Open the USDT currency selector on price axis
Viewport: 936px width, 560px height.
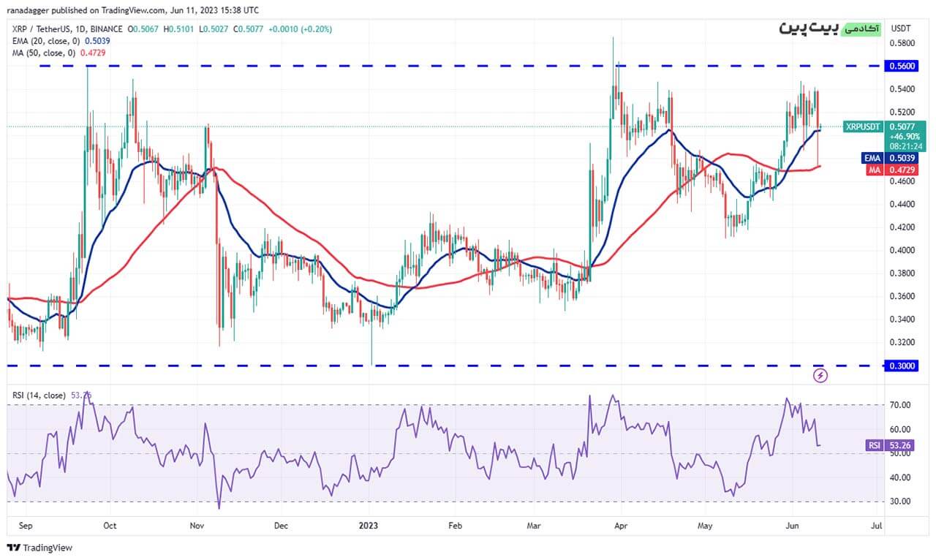coord(902,29)
